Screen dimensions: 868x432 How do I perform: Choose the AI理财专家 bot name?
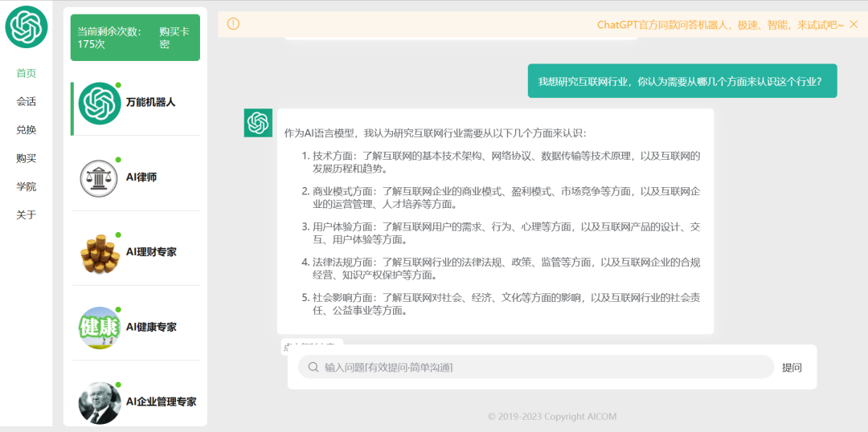pos(151,252)
